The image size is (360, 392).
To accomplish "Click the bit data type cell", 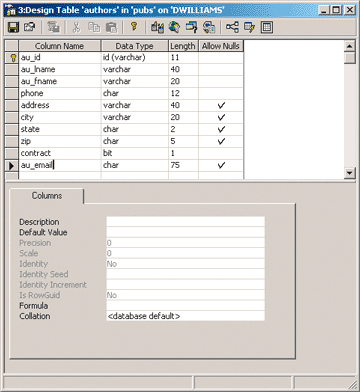I will 135,154.
